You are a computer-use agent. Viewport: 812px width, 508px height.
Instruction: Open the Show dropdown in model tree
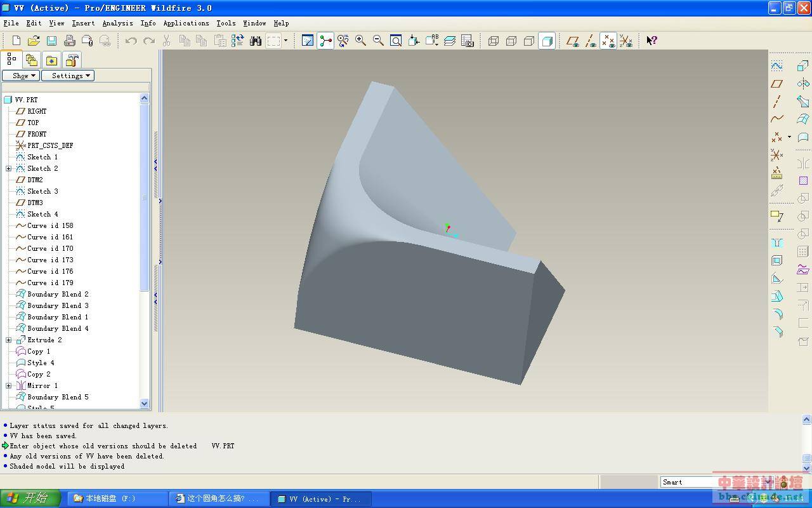21,76
